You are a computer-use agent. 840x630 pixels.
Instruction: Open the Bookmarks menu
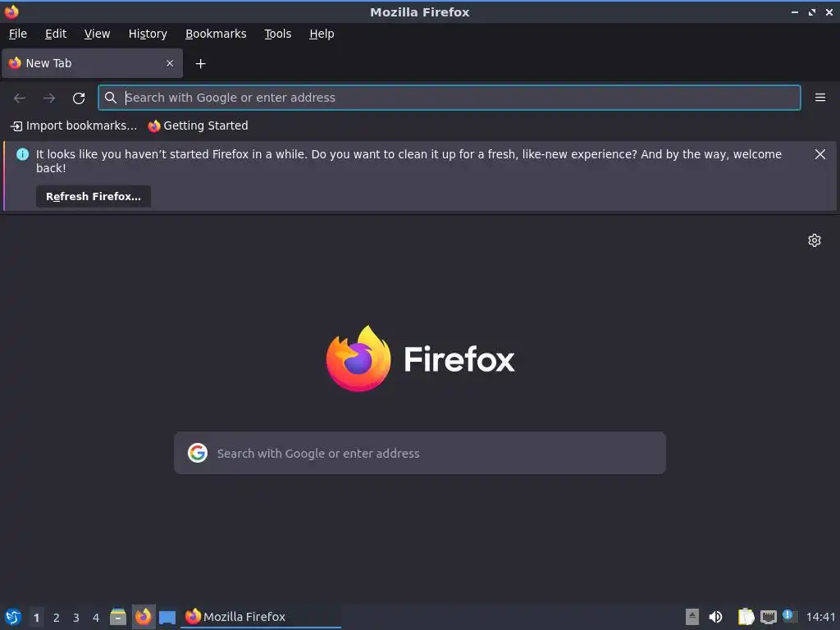pos(216,34)
